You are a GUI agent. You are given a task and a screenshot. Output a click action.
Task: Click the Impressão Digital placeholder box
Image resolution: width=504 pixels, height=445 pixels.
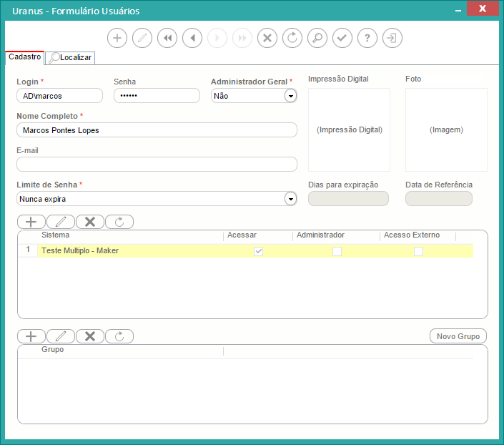point(349,130)
